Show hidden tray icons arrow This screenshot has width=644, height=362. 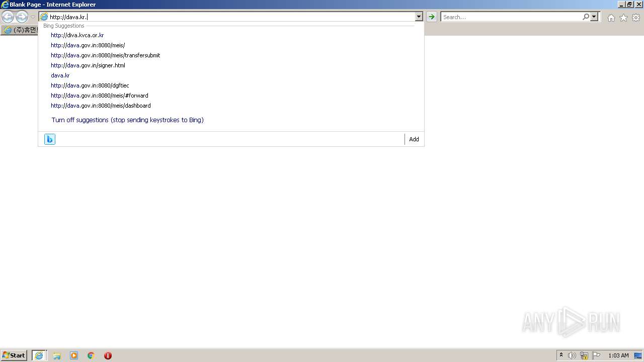click(561, 355)
